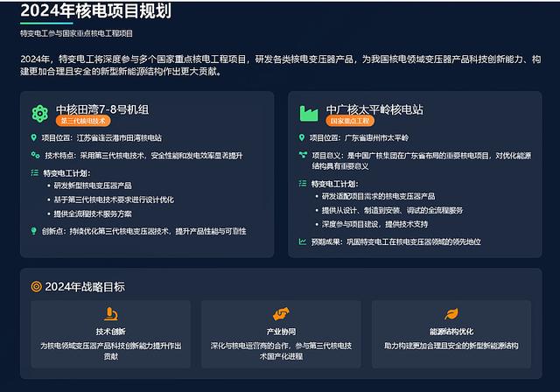The width and height of the screenshot is (560, 392).
Task: Click the 能源结构优化 goal title
Action: tap(451, 332)
